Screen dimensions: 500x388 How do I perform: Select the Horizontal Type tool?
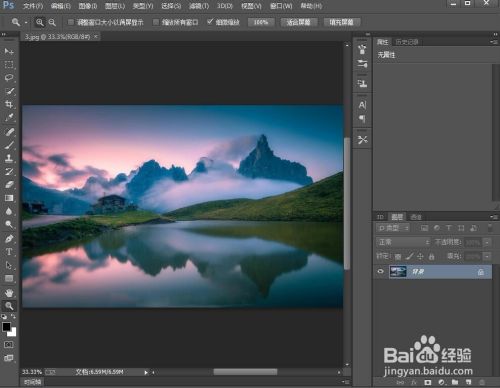coord(9,252)
